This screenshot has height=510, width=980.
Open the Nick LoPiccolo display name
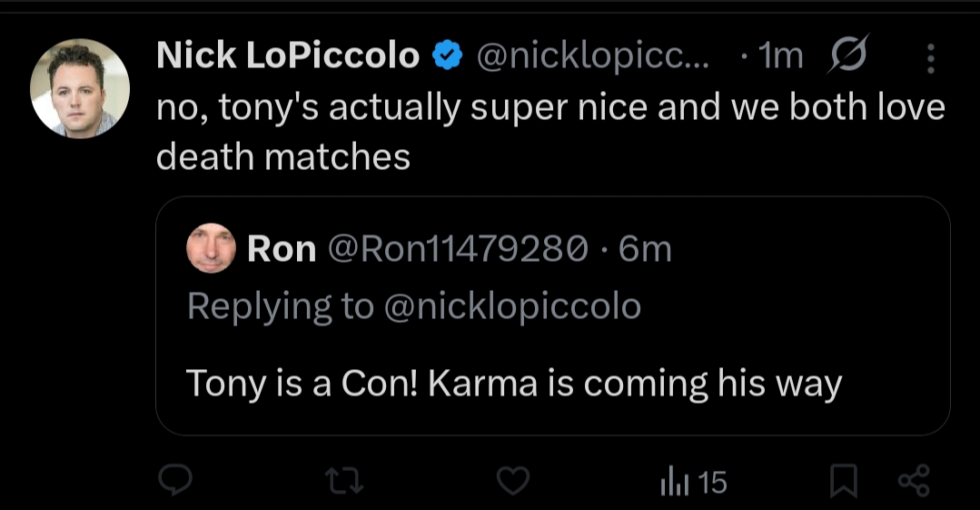click(288, 56)
